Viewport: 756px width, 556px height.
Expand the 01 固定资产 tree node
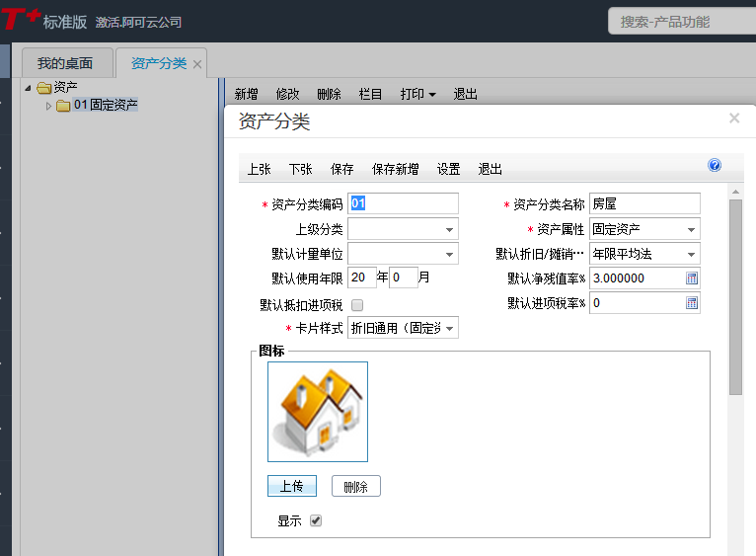(x=49, y=106)
